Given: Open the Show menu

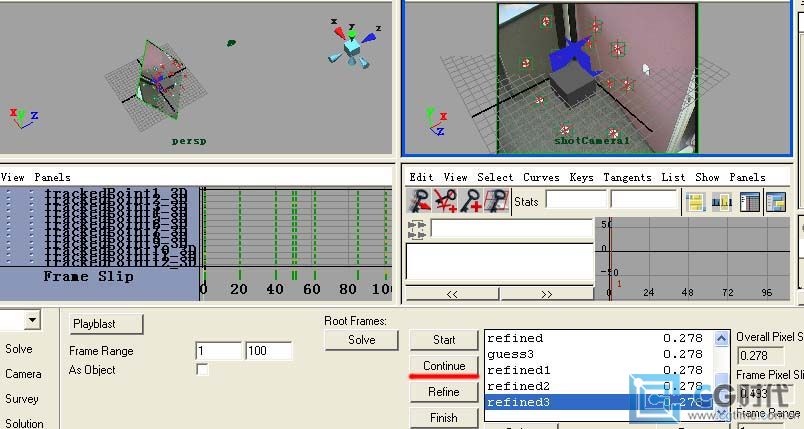Looking at the screenshot, I should click(707, 177).
